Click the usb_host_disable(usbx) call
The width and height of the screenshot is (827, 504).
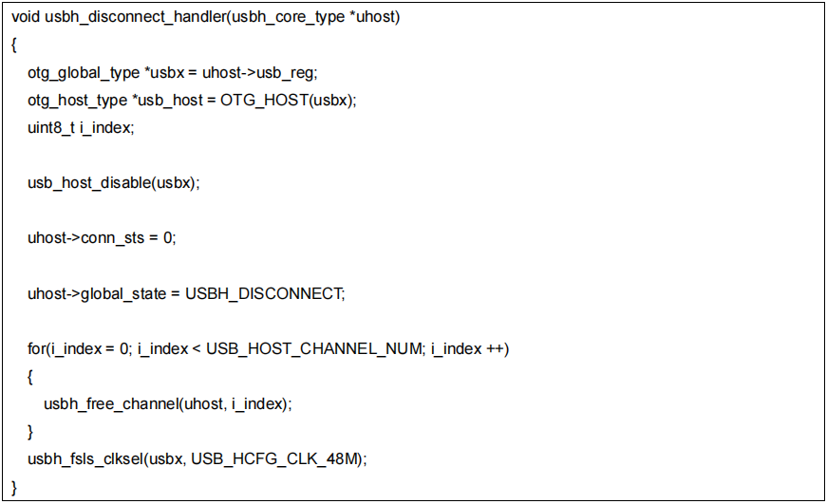(113, 182)
